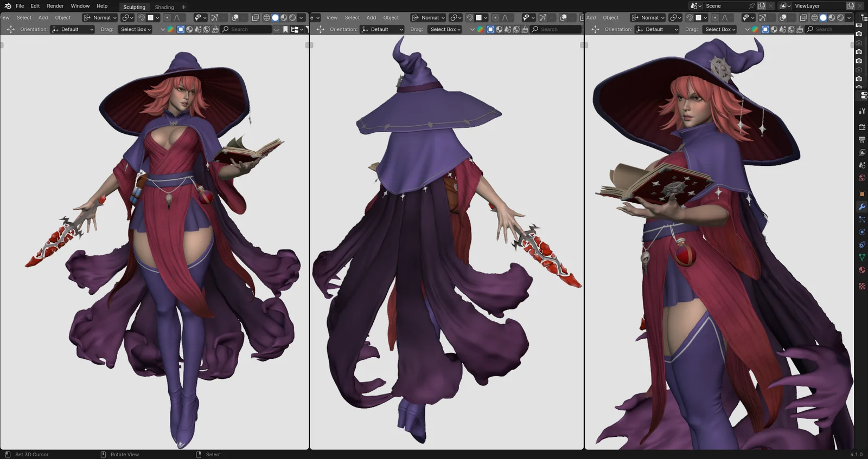The image size is (868, 459).
Task: Open Object properties tab
Action: click(x=862, y=194)
